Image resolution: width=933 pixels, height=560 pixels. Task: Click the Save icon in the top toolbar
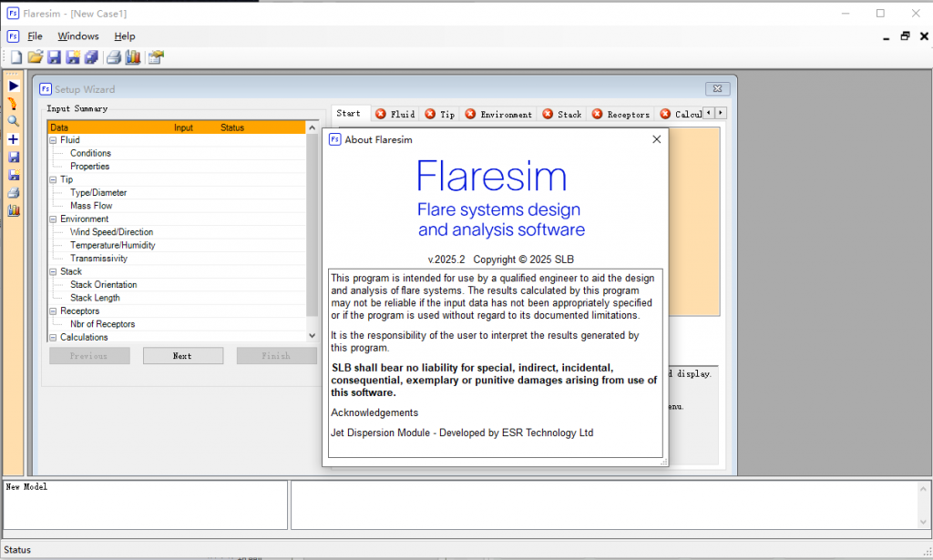pos(54,57)
